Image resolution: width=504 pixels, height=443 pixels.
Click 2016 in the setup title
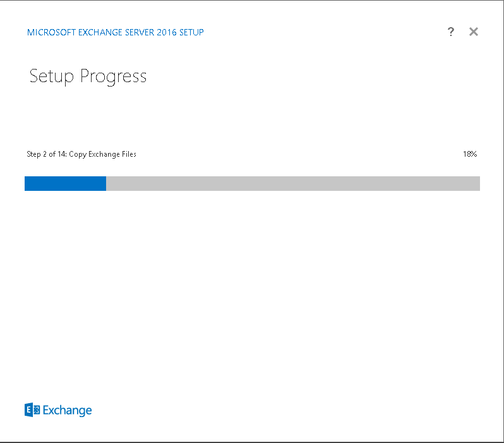pos(167,32)
